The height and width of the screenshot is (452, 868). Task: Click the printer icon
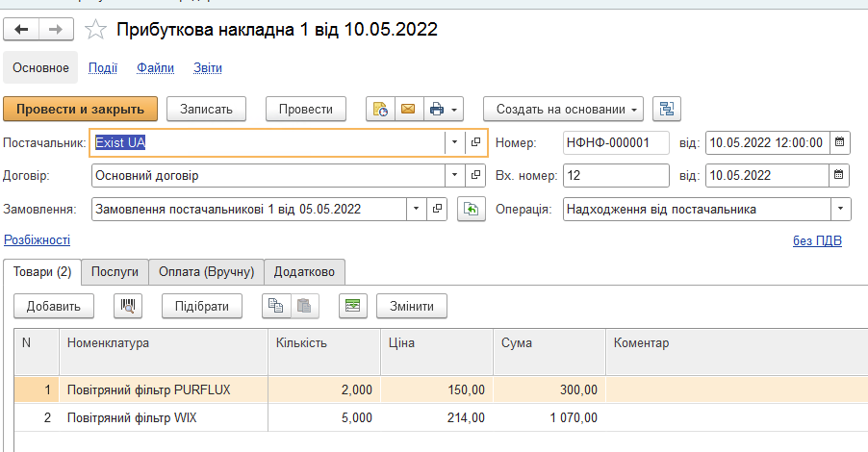(x=437, y=109)
